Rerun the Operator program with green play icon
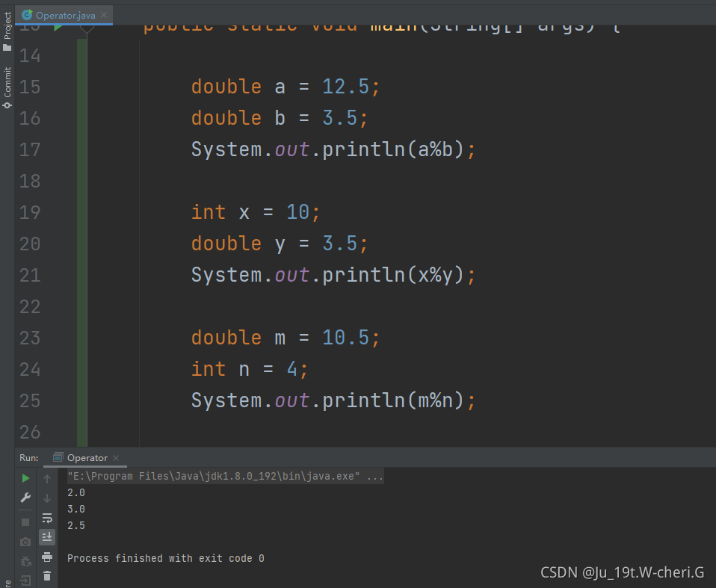Viewport: 716px width, 588px height. point(25,478)
